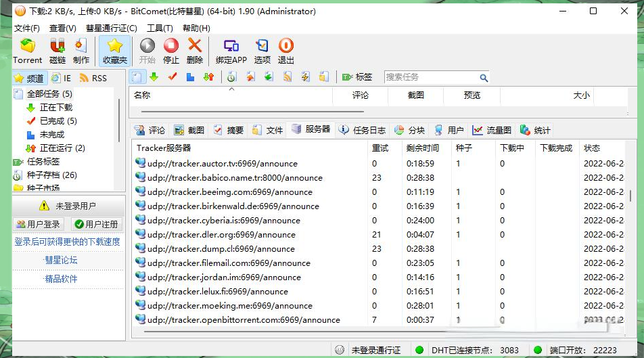Open the 标签 tag filter dropdown
The height and width of the screenshot is (358, 644).
point(357,77)
